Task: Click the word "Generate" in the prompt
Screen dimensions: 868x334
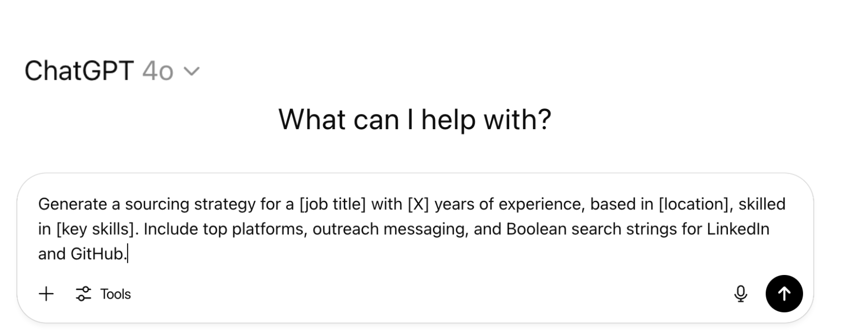Action: point(73,204)
